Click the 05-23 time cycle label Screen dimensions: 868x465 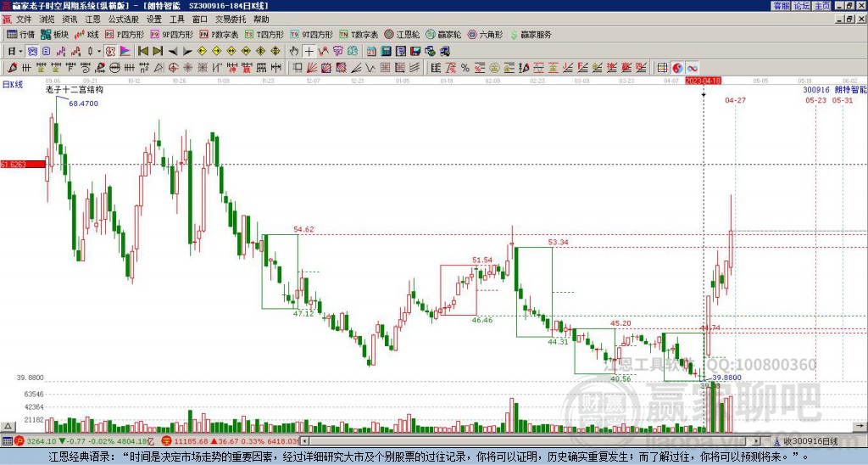pyautogui.click(x=816, y=100)
